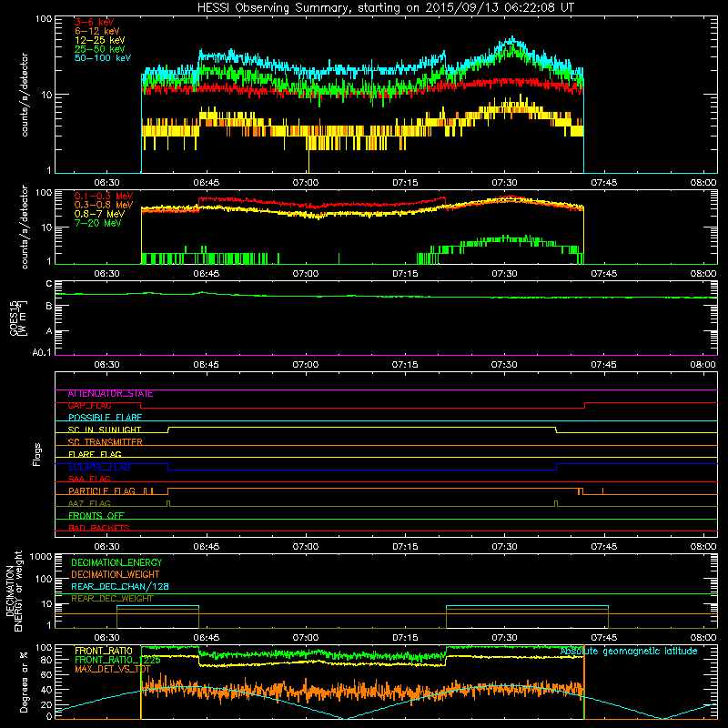
Task: Pick the cyan 50-100 keV legend label
Action: [103, 58]
